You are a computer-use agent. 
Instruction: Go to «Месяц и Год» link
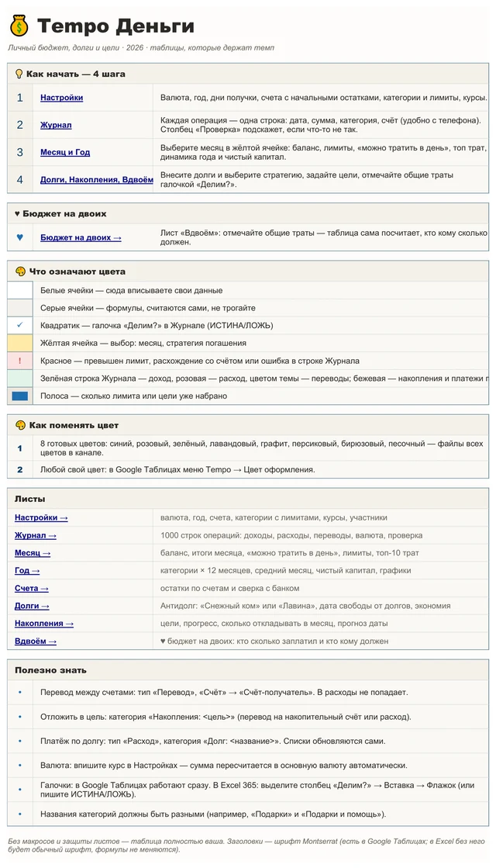(x=65, y=152)
